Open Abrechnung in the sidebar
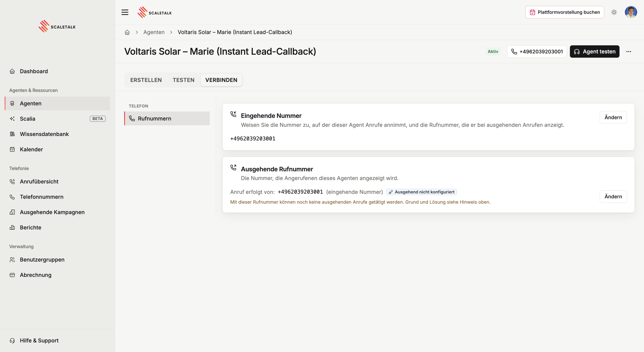The width and height of the screenshot is (644, 352). (57, 275)
